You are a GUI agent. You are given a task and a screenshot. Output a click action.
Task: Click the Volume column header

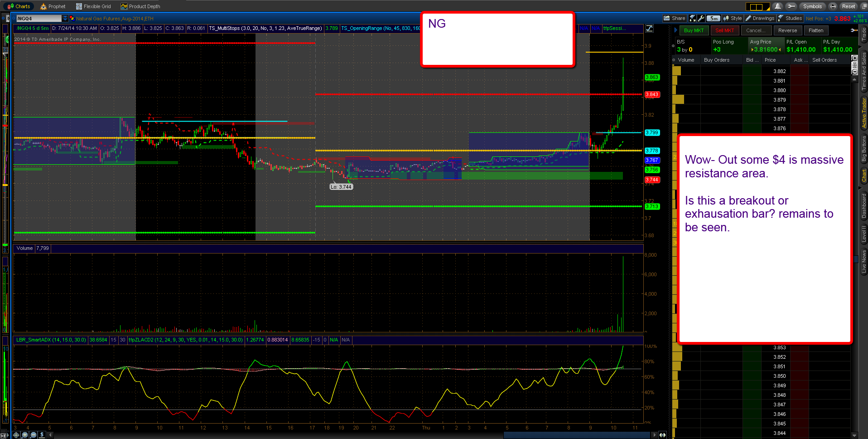[x=686, y=60]
